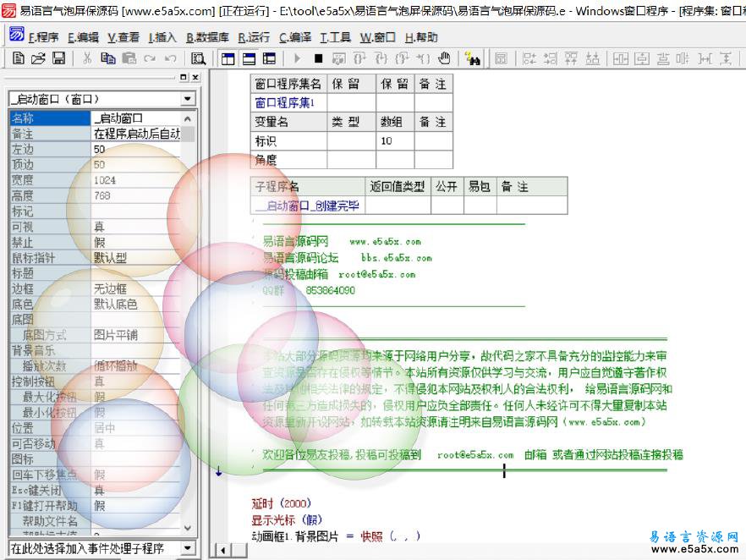
Task: Open the W.窗口 menu
Action: [378, 37]
